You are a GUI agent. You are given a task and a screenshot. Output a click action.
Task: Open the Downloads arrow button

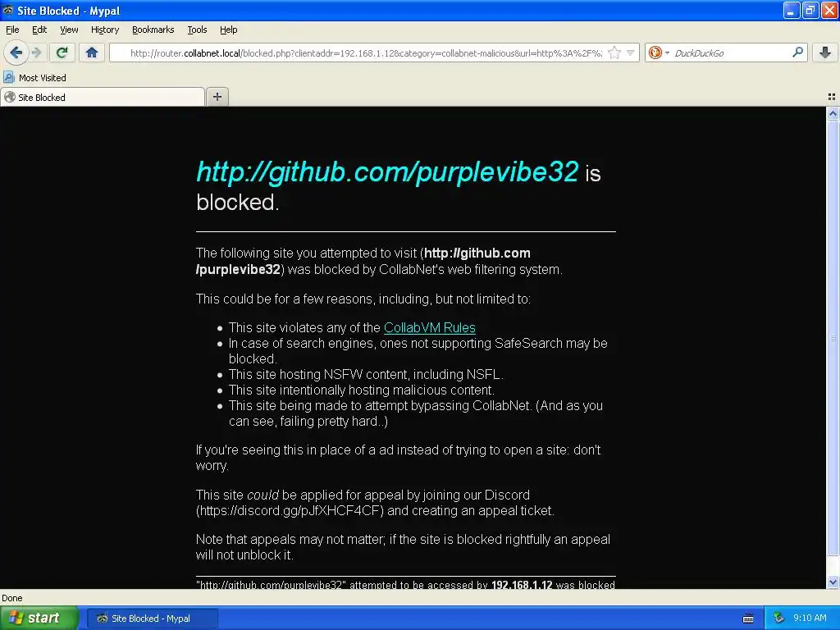click(825, 52)
